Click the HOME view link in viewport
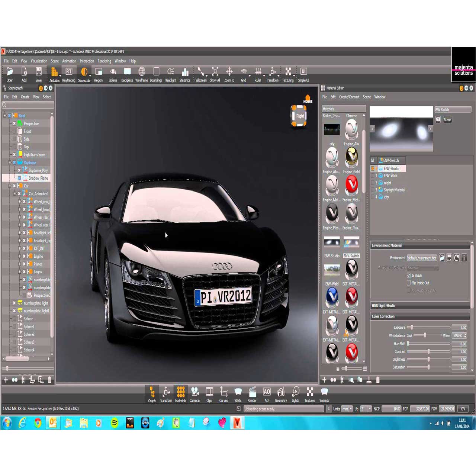The width and height of the screenshot is (476, 476). pyautogui.click(x=308, y=99)
